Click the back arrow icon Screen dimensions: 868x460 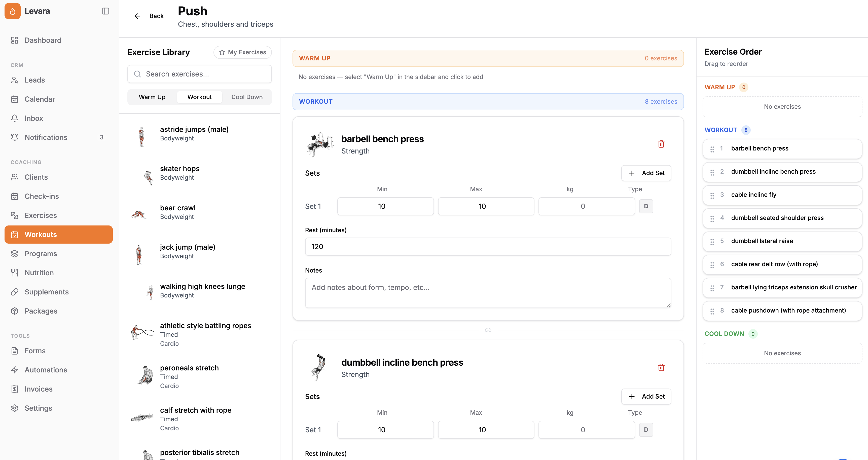point(137,16)
